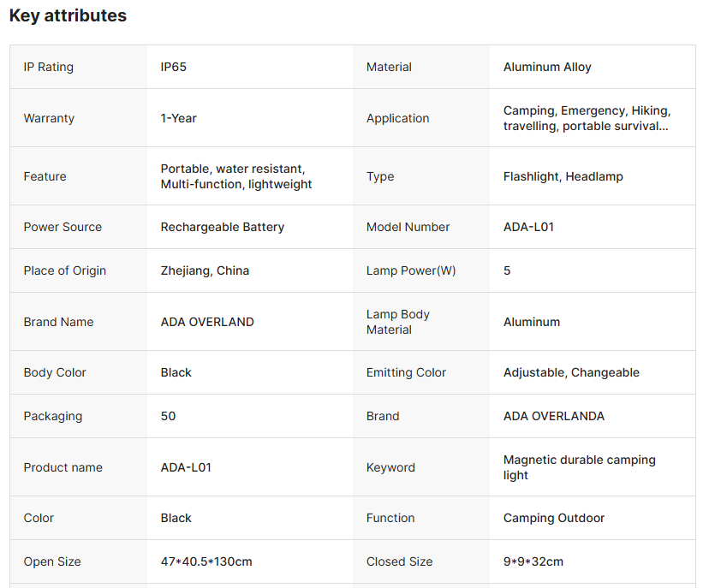703x588 pixels.
Task: Click the Adjustable, Changeable emitting color value
Action: tap(571, 372)
